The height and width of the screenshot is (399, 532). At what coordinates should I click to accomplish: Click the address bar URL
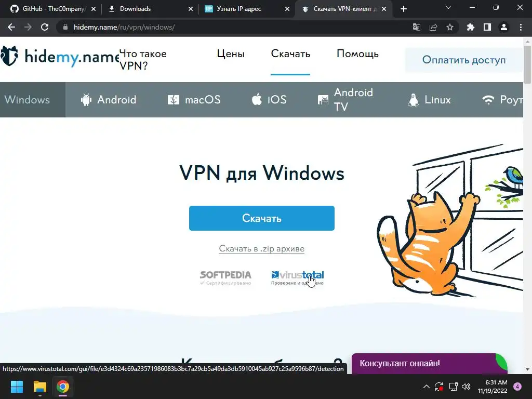124,27
